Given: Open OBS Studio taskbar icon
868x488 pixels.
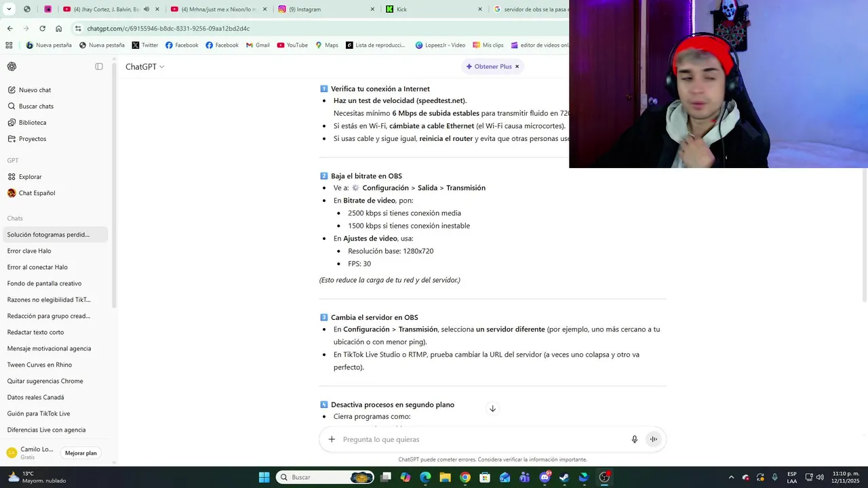Looking at the screenshot, I should pyautogui.click(x=604, y=477).
